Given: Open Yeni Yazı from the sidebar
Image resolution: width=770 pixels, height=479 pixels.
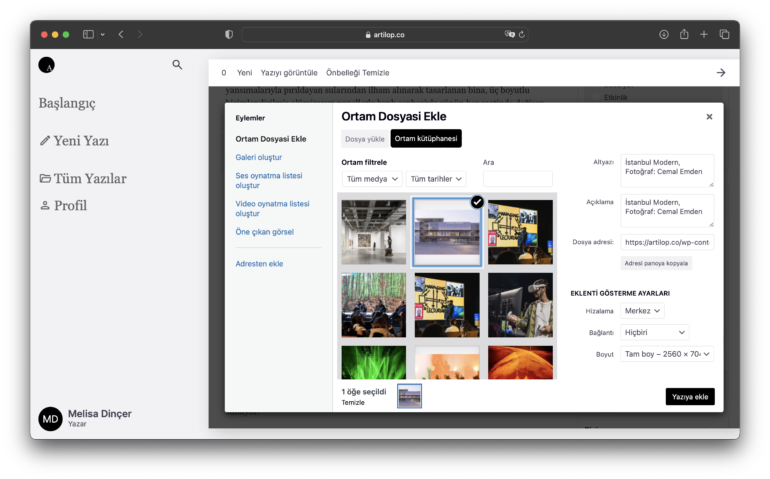Looking at the screenshot, I should coord(74,141).
